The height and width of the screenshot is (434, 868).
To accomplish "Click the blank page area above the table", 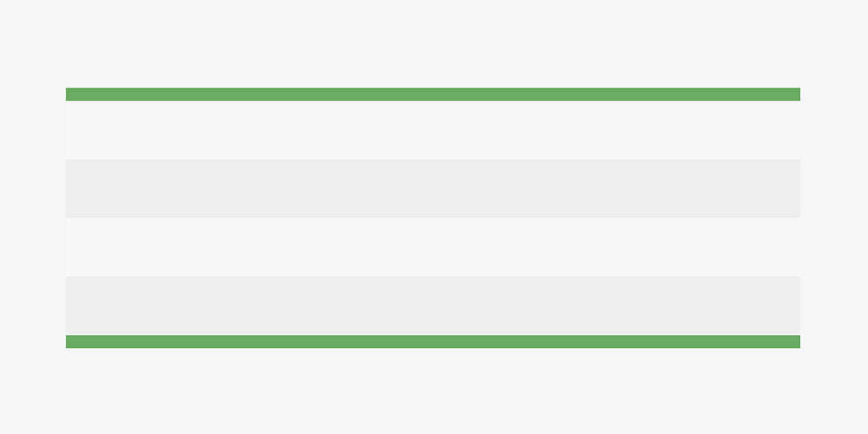I will pyautogui.click(x=433, y=43).
